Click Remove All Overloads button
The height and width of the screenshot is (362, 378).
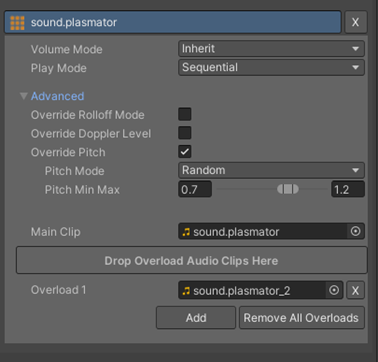pyautogui.click(x=302, y=318)
